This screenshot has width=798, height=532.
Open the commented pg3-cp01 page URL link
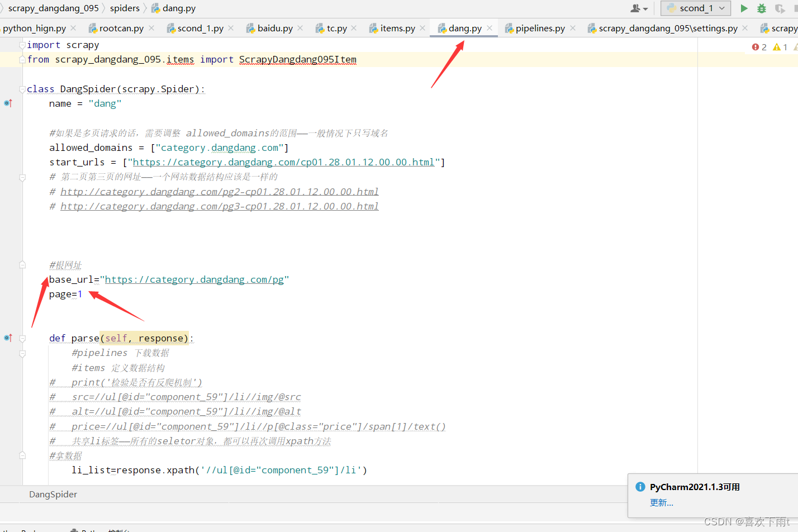tap(220, 206)
